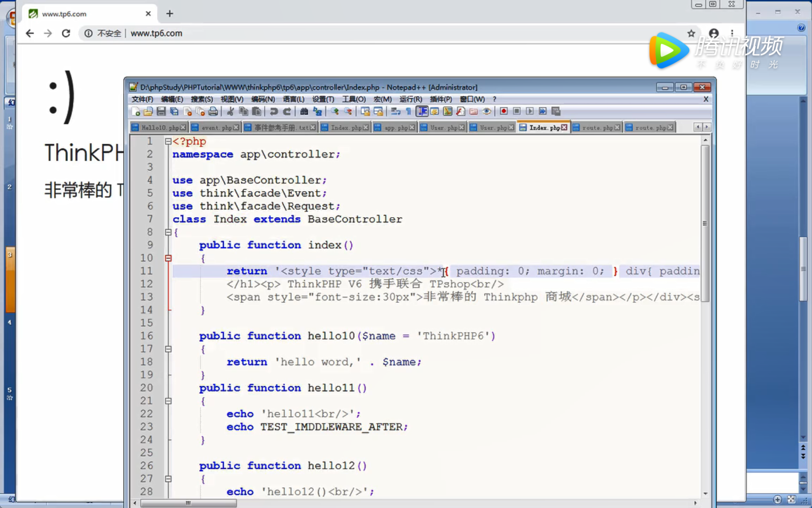
Task: Cut selection with the scissors icon
Action: coord(231,112)
